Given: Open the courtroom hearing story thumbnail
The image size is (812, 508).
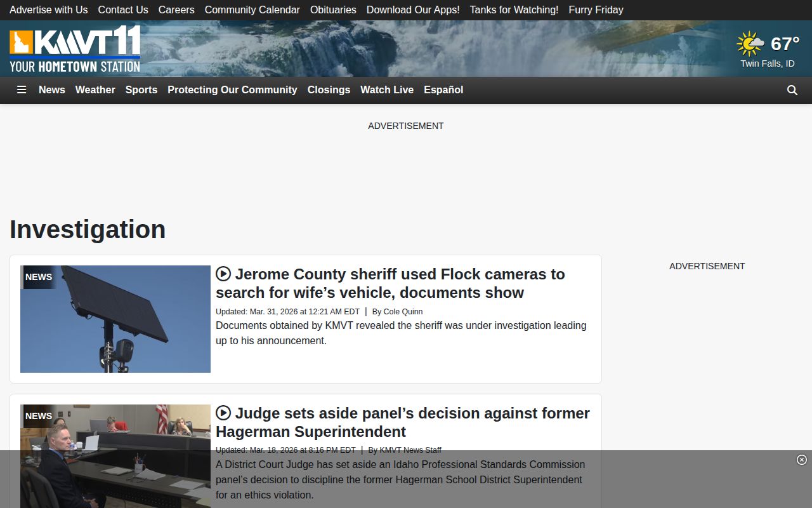Looking at the screenshot, I should click(x=115, y=456).
